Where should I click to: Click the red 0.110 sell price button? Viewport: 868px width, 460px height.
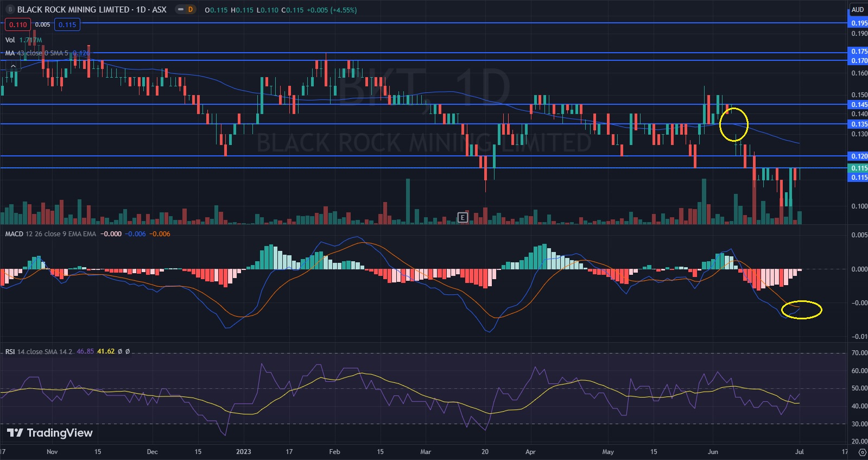[18, 24]
